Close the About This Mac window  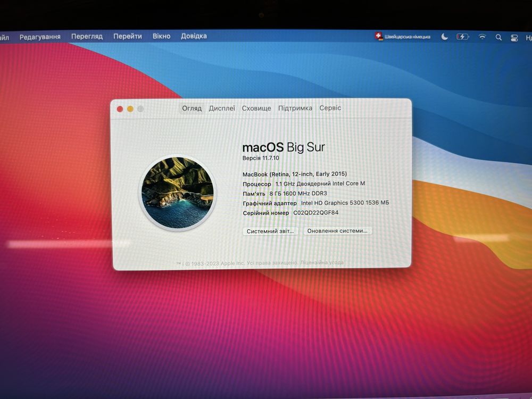coord(120,109)
